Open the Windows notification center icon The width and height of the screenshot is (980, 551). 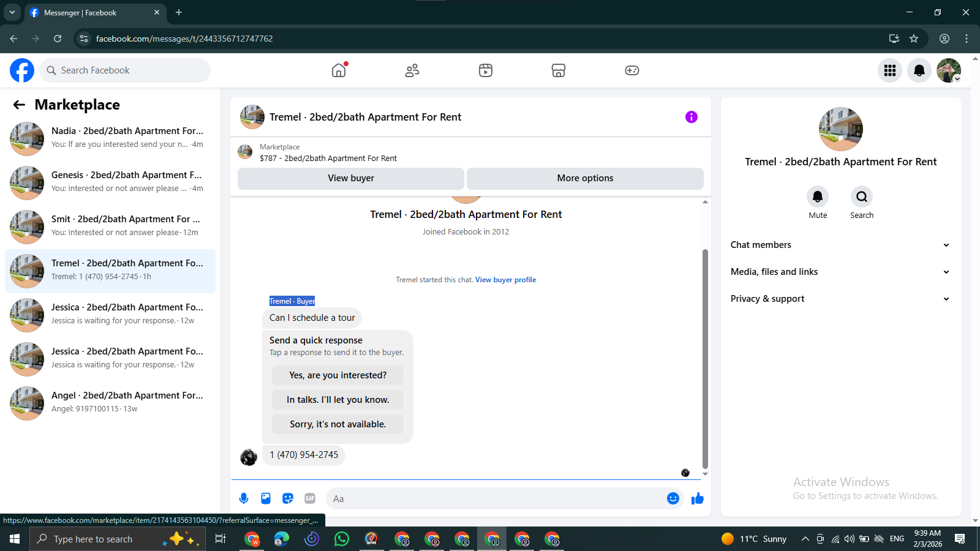pyautogui.click(x=960, y=539)
